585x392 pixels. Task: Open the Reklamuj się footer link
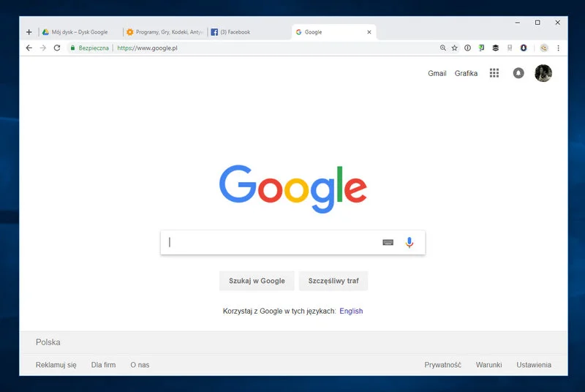[x=56, y=365]
